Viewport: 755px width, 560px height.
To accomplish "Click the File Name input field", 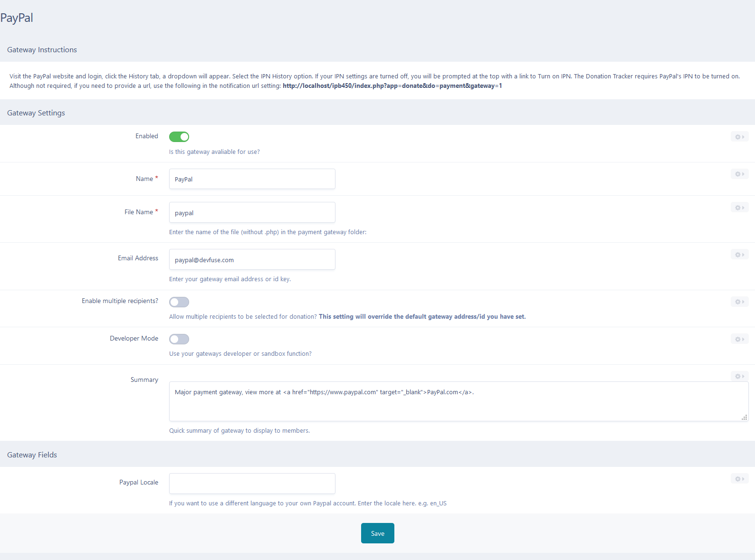I will point(252,212).
